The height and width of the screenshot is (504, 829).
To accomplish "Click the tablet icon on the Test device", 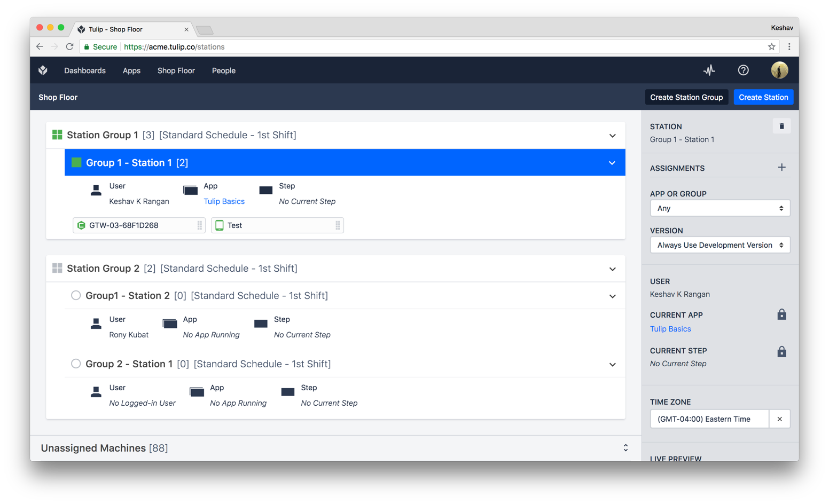I will [x=220, y=225].
